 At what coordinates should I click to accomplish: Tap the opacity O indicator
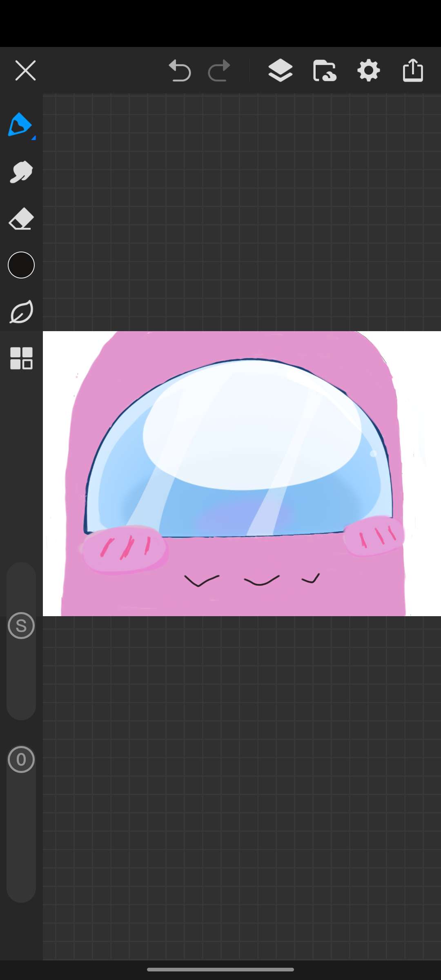click(x=21, y=759)
